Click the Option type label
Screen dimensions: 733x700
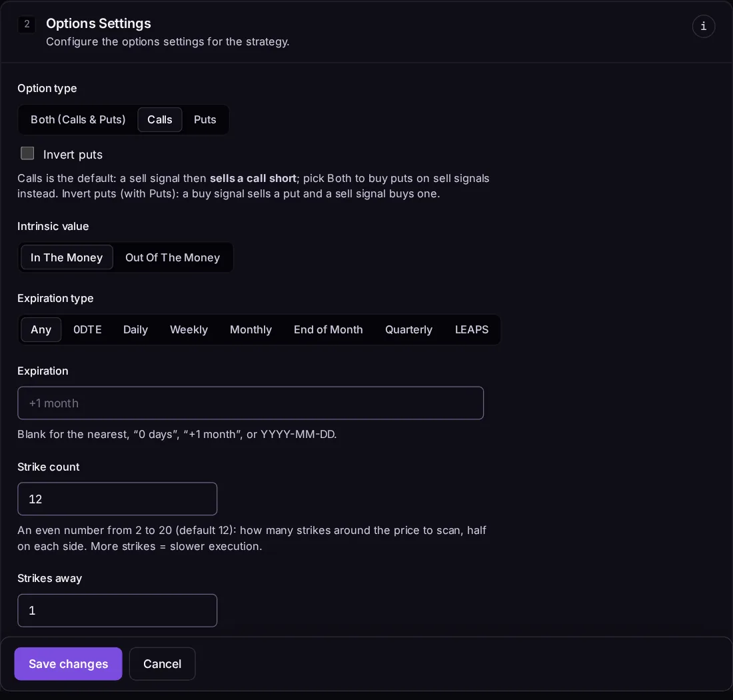click(x=47, y=89)
